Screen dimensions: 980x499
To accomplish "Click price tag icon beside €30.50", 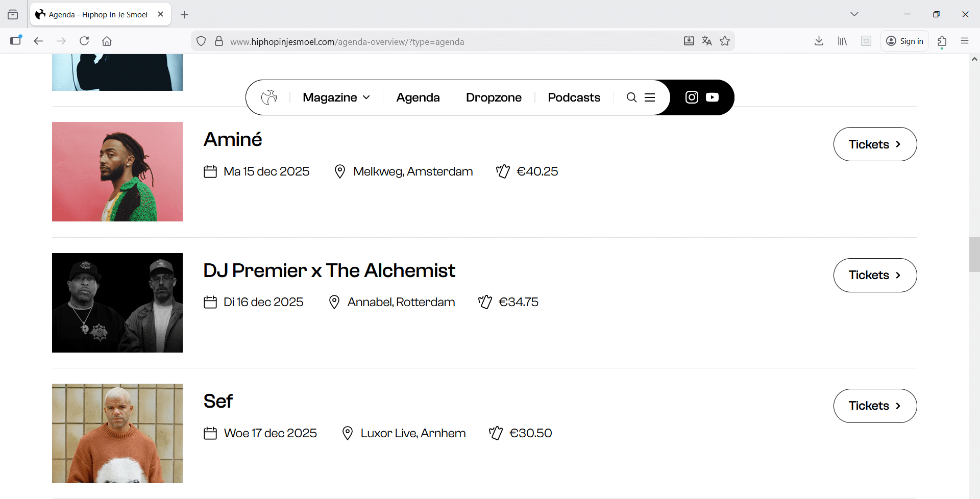I will coord(496,433).
